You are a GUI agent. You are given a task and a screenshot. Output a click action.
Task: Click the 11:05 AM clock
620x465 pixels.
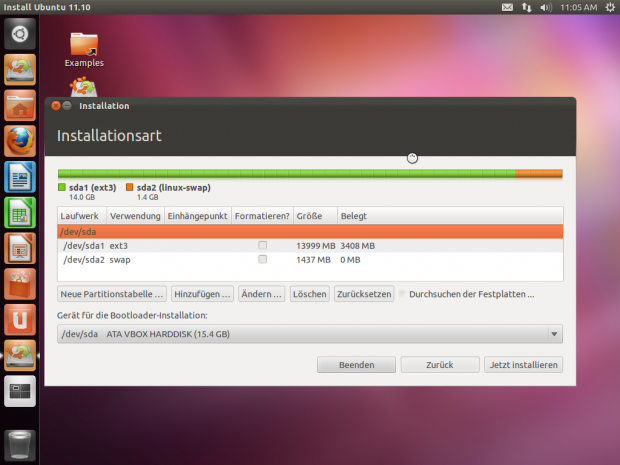coord(578,7)
